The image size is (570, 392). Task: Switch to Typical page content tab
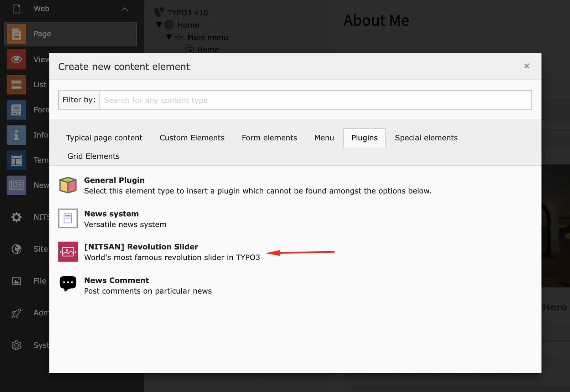point(104,138)
